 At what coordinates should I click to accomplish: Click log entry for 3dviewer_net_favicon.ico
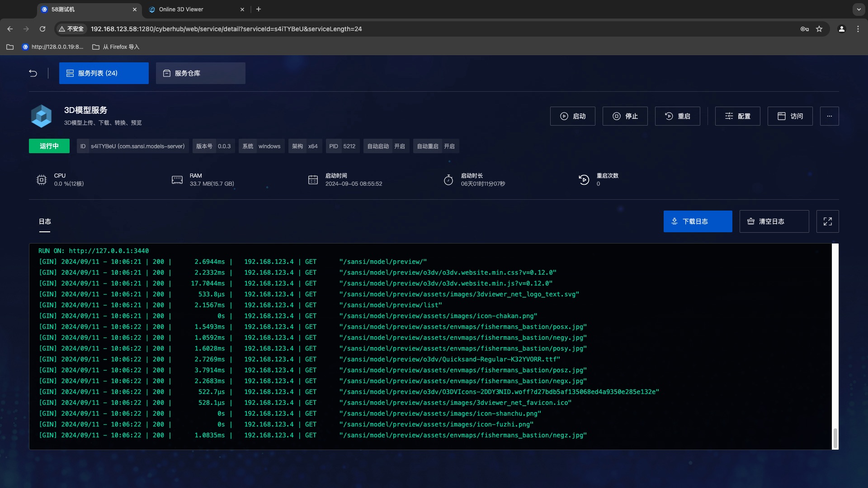[305, 403]
